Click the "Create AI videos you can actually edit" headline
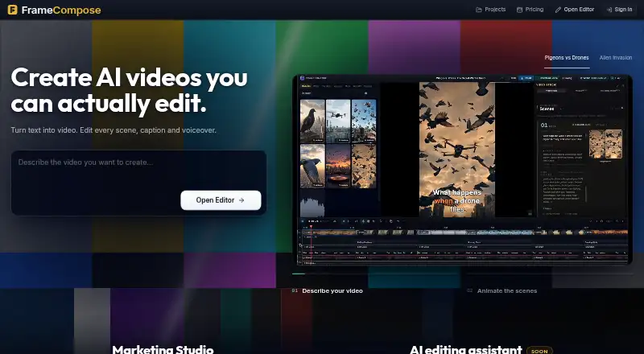 (x=129, y=90)
